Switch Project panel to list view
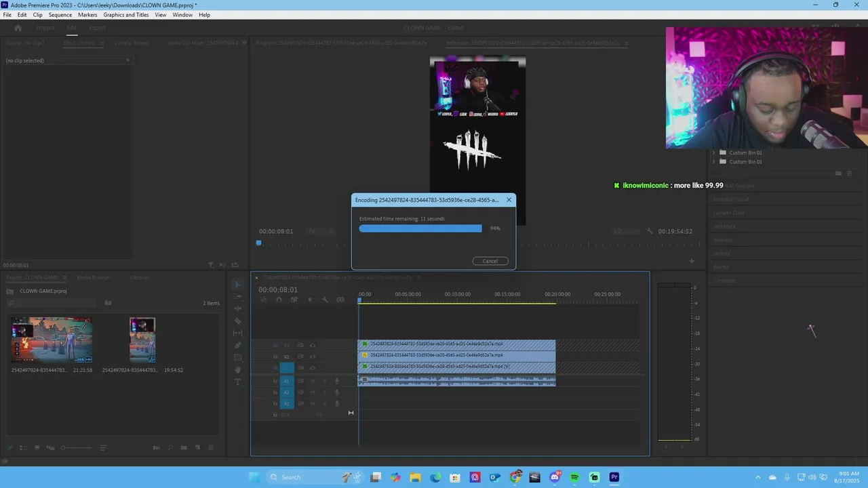The width and height of the screenshot is (868, 488). pos(22,448)
